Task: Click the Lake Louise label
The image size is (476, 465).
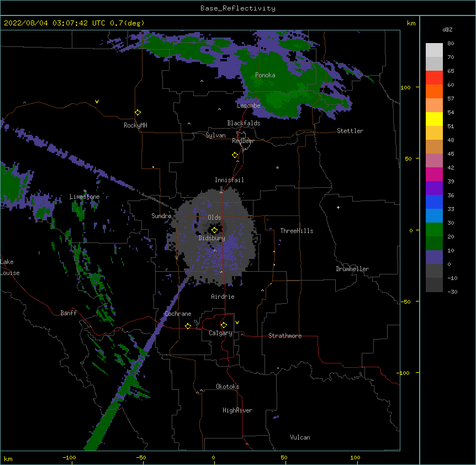Action: [x=10, y=267]
